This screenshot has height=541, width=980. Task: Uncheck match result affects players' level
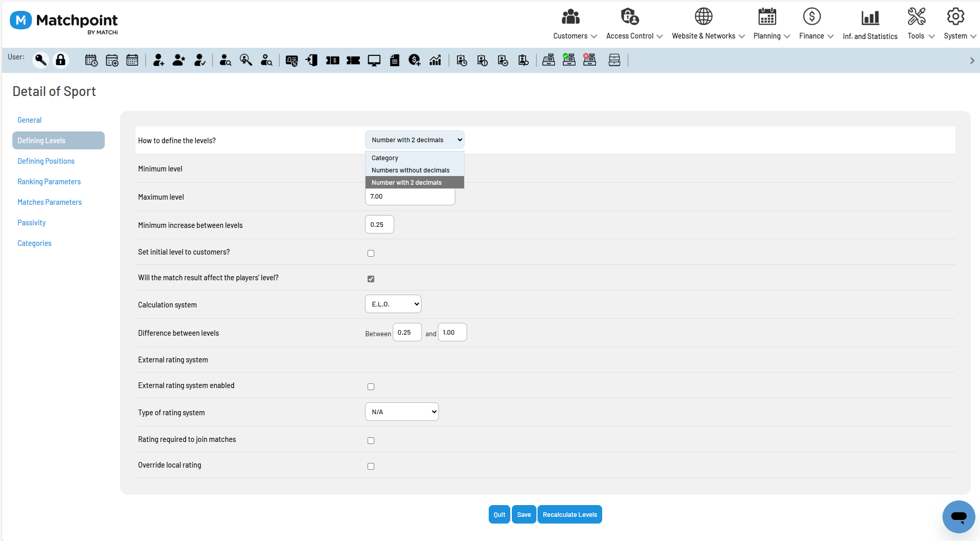pos(371,279)
